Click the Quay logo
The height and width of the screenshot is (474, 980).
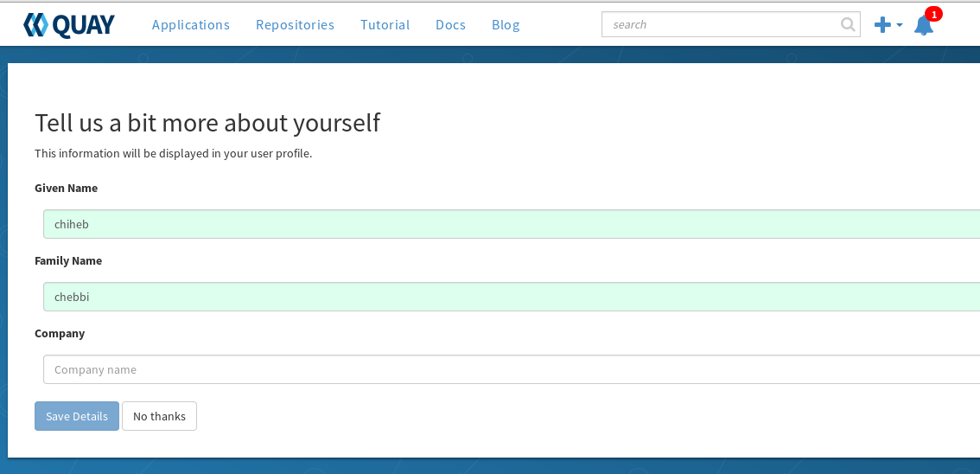pos(69,25)
